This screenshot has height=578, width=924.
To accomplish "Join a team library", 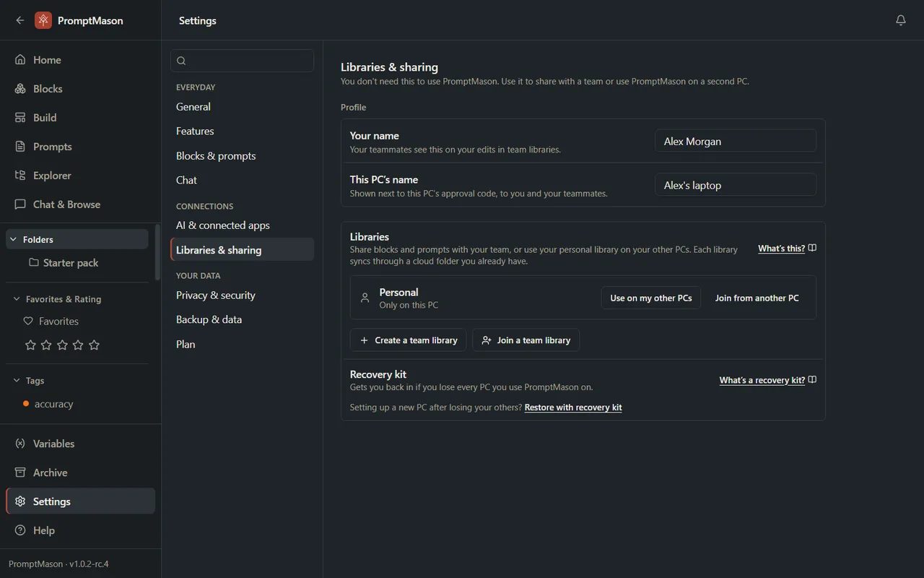I will coord(526,340).
